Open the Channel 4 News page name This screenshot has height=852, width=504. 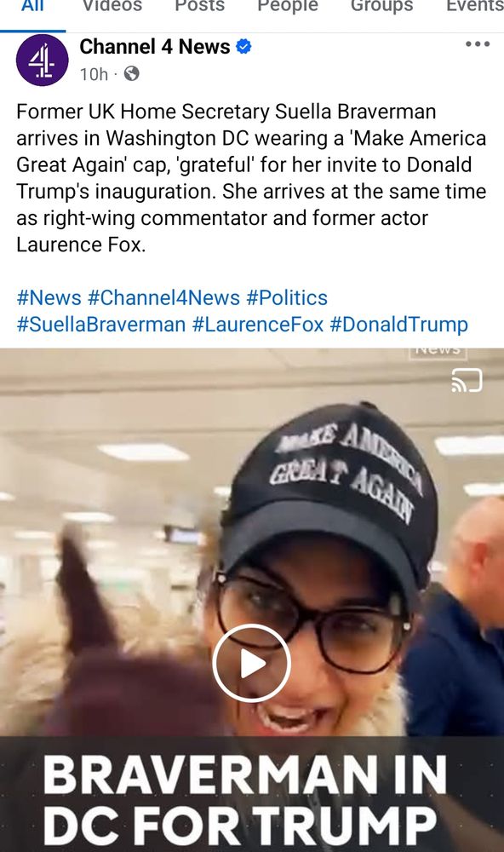(155, 47)
